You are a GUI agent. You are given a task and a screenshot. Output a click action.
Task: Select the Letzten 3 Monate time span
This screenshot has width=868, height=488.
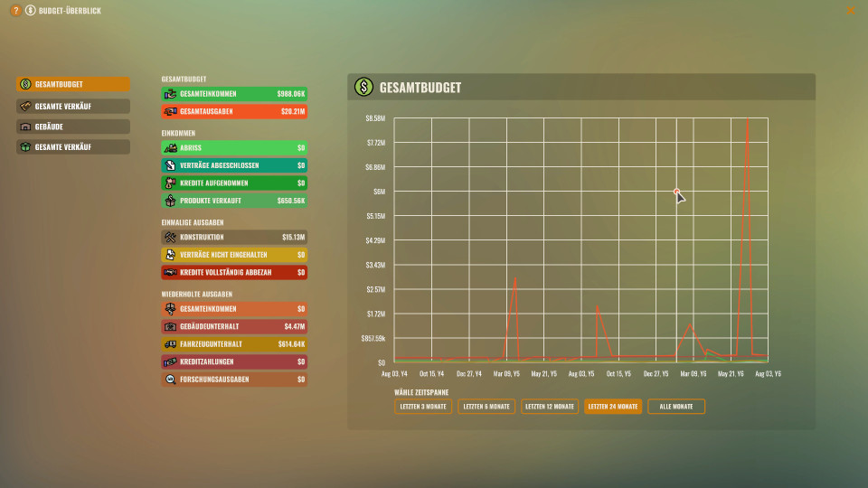423,407
